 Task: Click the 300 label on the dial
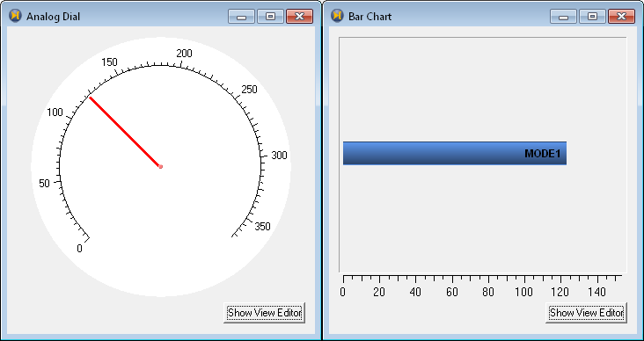(279, 156)
